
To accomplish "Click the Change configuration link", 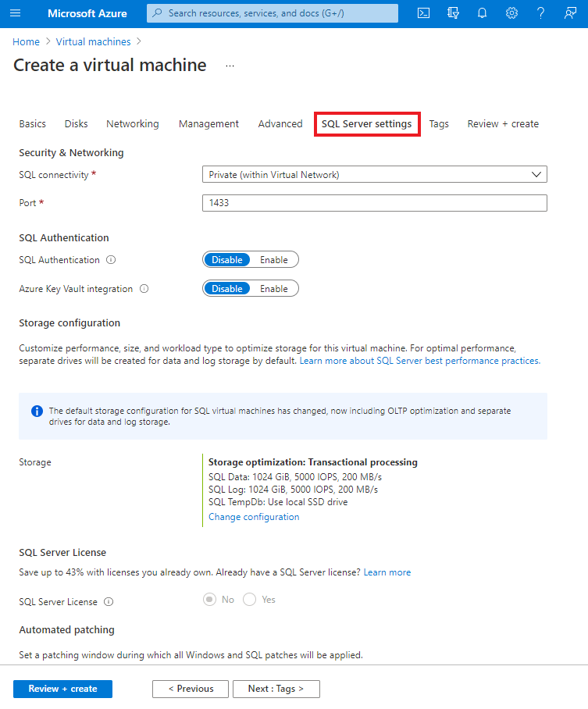I will (x=254, y=517).
